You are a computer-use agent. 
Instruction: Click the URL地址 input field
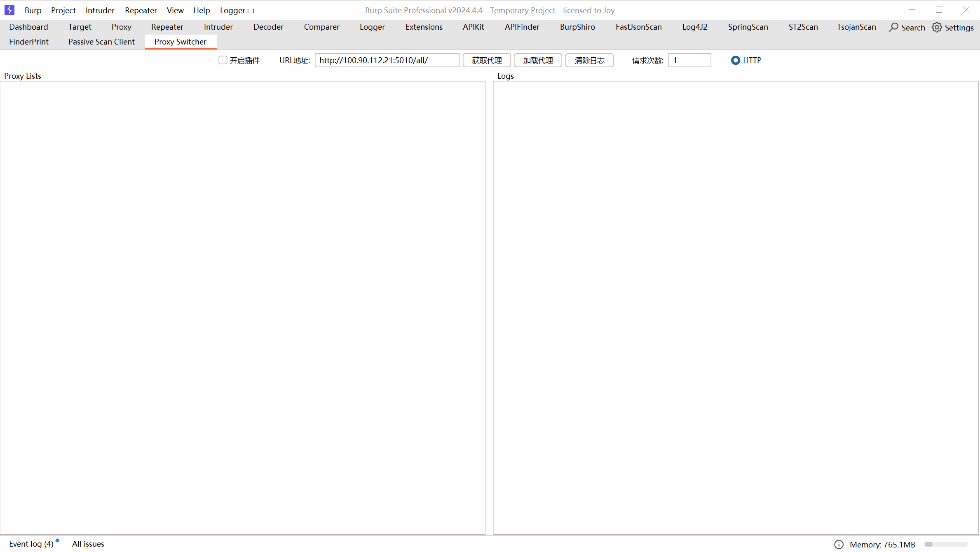pos(387,60)
